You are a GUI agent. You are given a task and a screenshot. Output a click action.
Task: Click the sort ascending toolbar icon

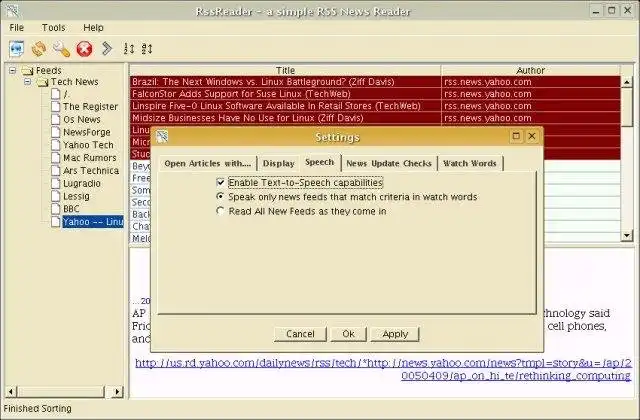point(129,49)
